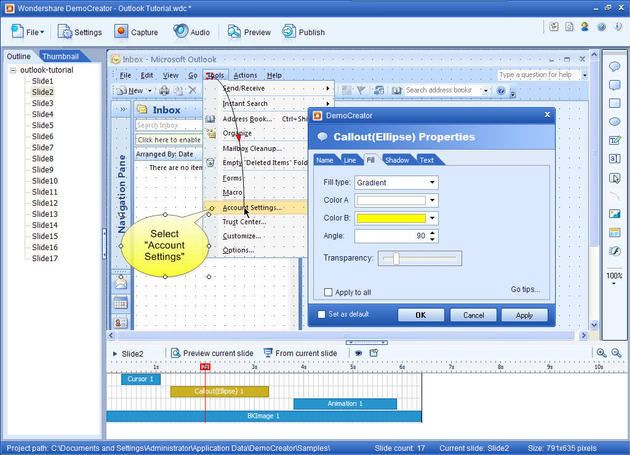Viewport: 630px width, 455px height.
Task: Publish the project via the toolbar
Action: [303, 32]
